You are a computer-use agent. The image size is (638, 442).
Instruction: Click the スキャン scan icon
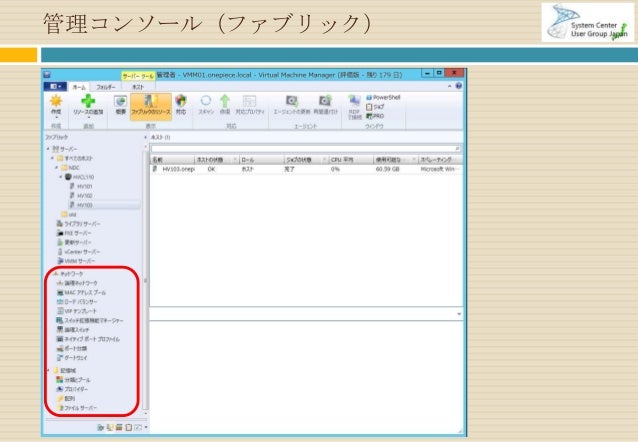click(206, 101)
